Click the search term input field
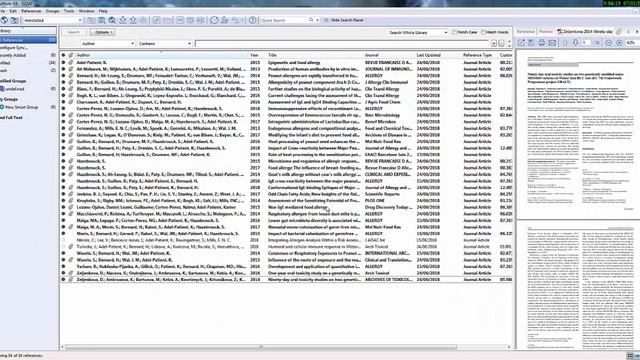The height and width of the screenshot is (360, 640). pos(342,43)
